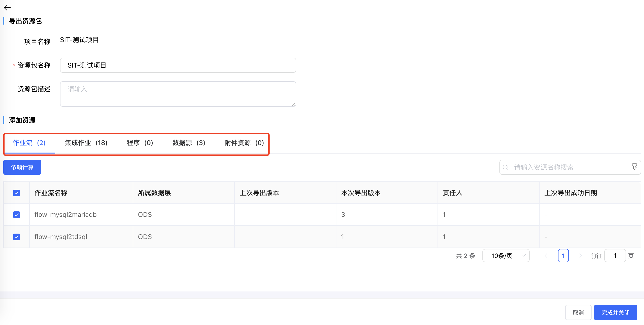644x325 pixels.
Task: Select the 作业流 (2) tab
Action: [x=29, y=143]
